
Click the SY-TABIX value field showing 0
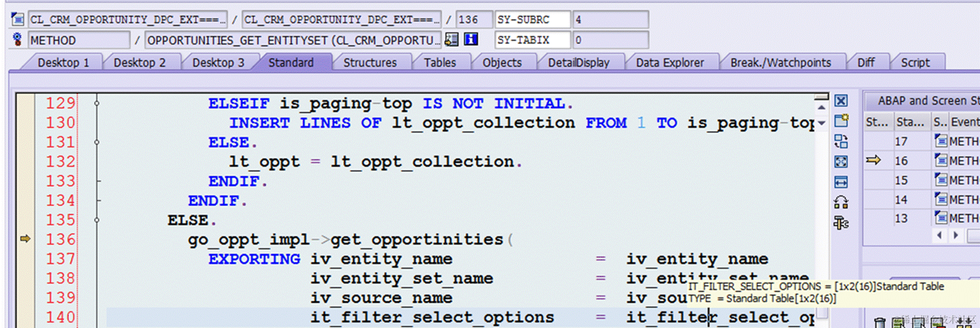610,40
